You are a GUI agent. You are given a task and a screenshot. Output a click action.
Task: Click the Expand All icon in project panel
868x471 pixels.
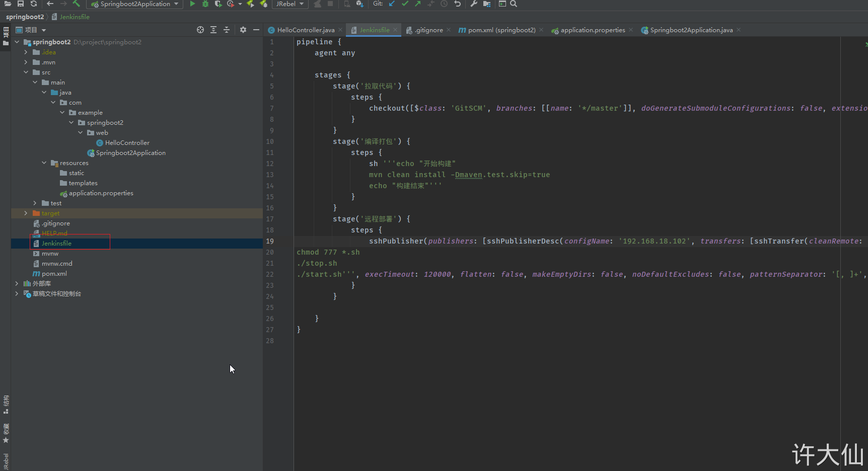point(213,30)
